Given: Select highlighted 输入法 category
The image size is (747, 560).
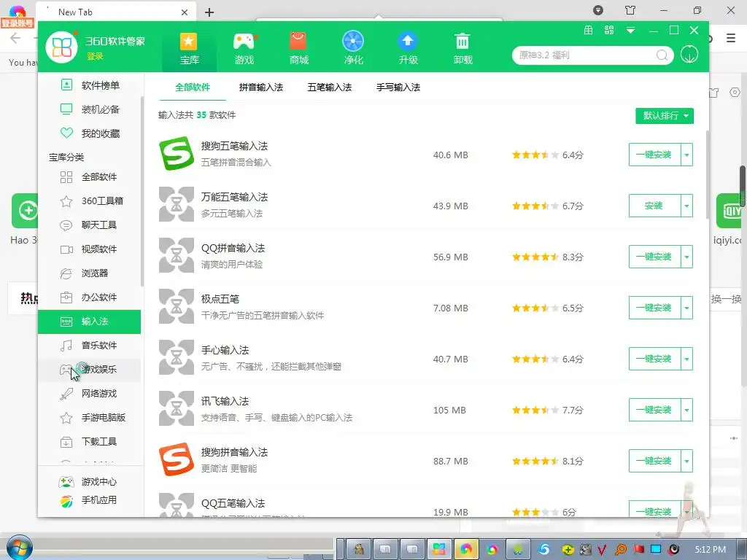Looking at the screenshot, I should (90, 322).
